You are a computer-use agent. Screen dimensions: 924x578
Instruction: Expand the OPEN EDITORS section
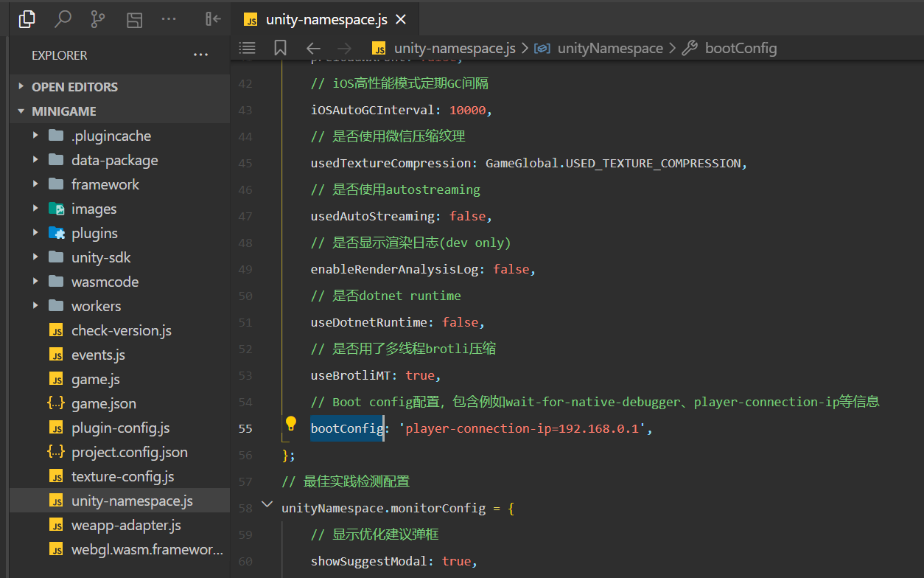tap(74, 87)
